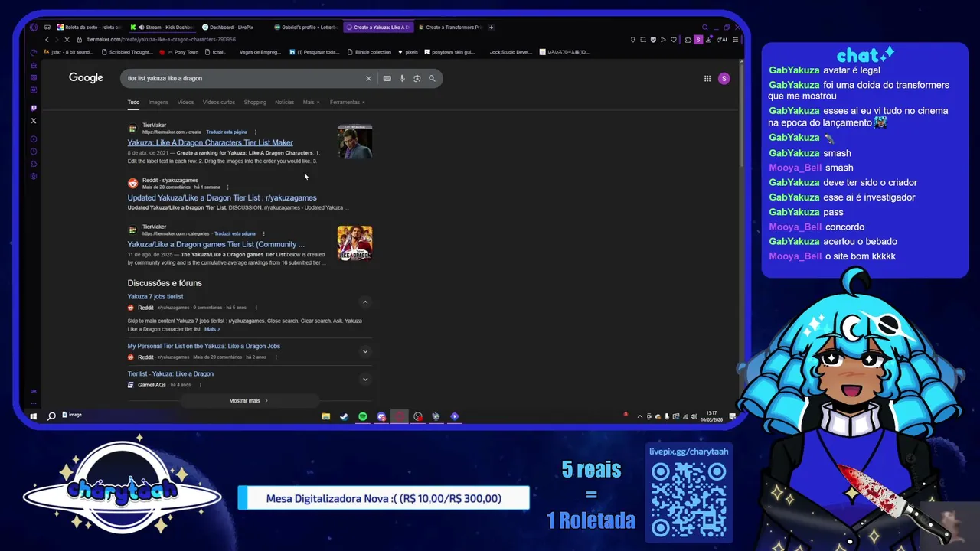Viewport: 980px width, 551px height.
Task: Open the Ferramentas search tools dropdown
Action: [347, 102]
